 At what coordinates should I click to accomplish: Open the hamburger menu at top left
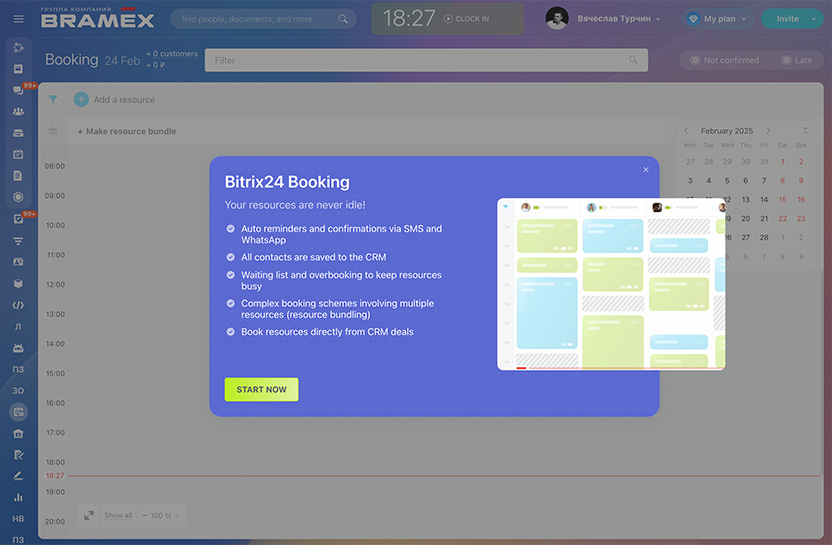(x=18, y=19)
